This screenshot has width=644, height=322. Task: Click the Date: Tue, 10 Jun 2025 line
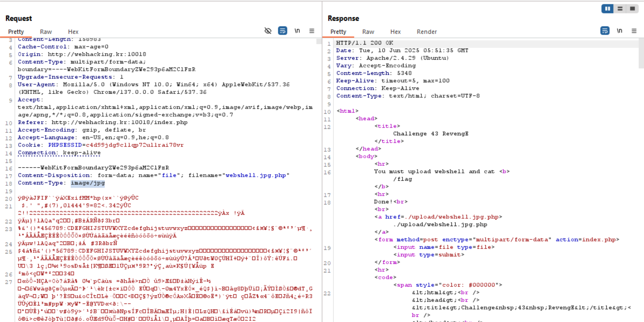402,51
